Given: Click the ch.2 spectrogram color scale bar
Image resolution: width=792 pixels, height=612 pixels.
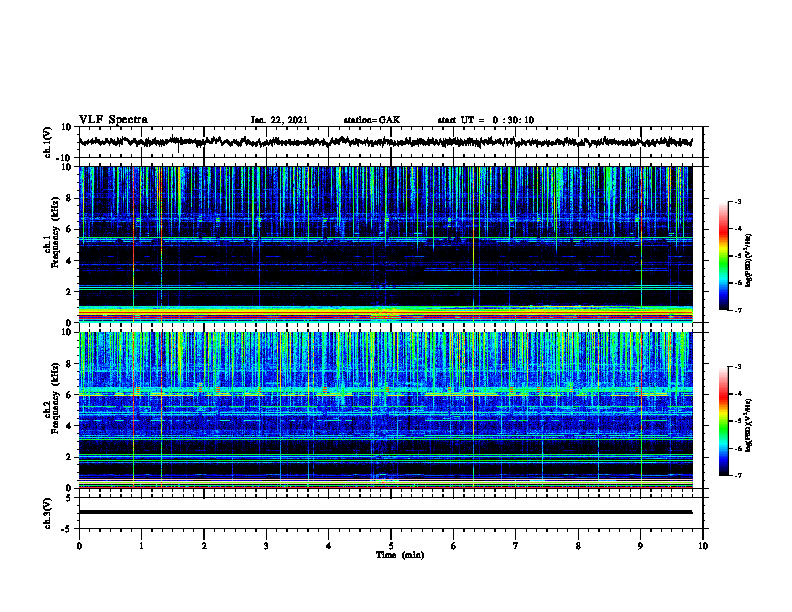Looking at the screenshot, I should (723, 421).
